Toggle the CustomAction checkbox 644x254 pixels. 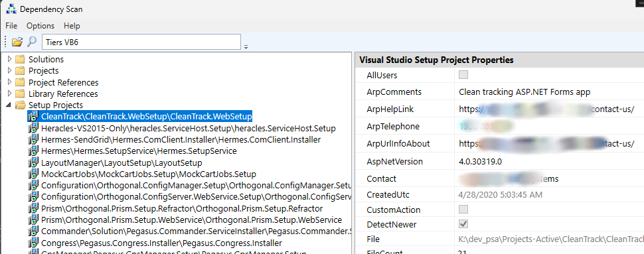pyautogui.click(x=463, y=210)
